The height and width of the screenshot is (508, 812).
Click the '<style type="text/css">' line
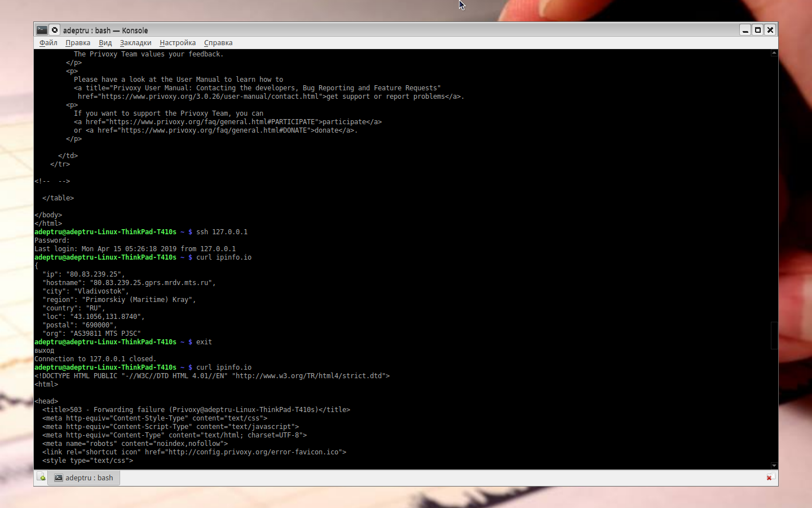(88, 461)
